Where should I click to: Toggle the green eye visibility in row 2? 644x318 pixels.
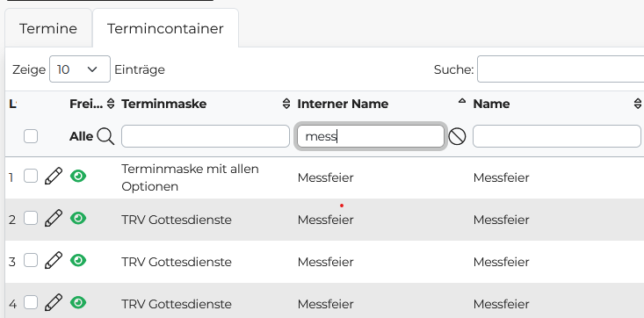tap(78, 218)
